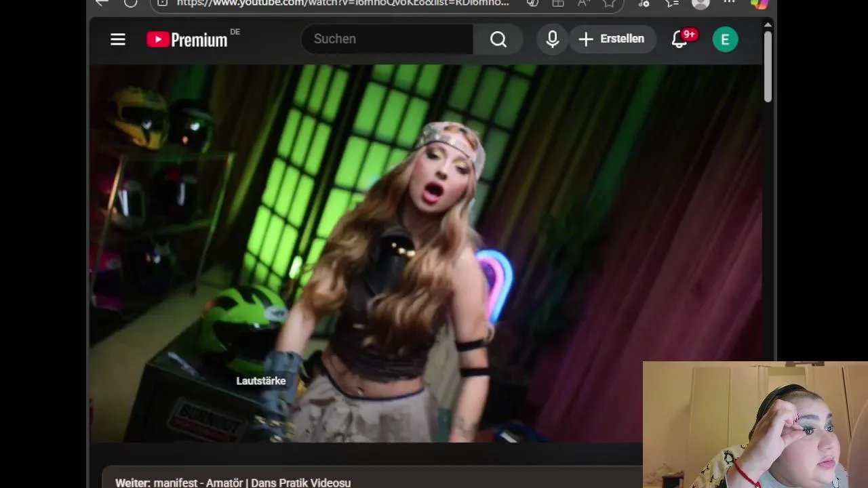
Task: Open the YouTube guide hamburger menu
Action: [x=118, y=39]
